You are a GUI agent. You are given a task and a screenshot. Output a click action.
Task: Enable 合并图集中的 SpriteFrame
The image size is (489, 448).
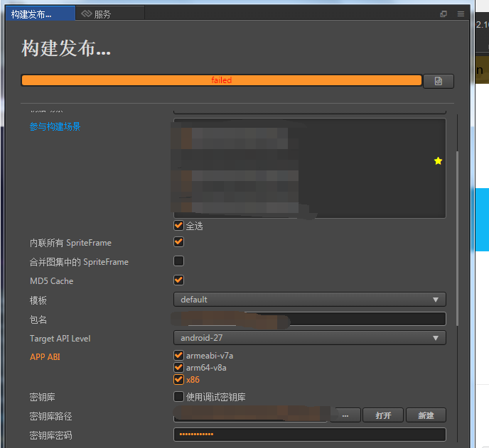(x=178, y=261)
